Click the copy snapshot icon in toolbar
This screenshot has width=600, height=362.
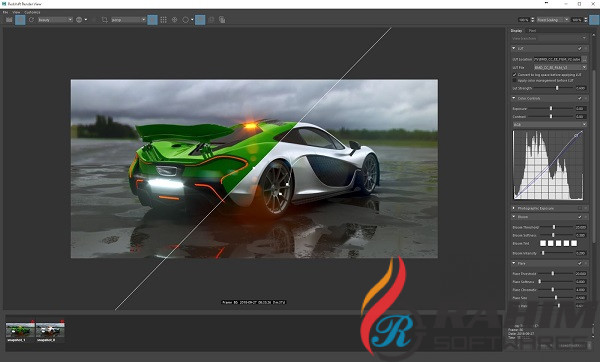click(x=222, y=20)
